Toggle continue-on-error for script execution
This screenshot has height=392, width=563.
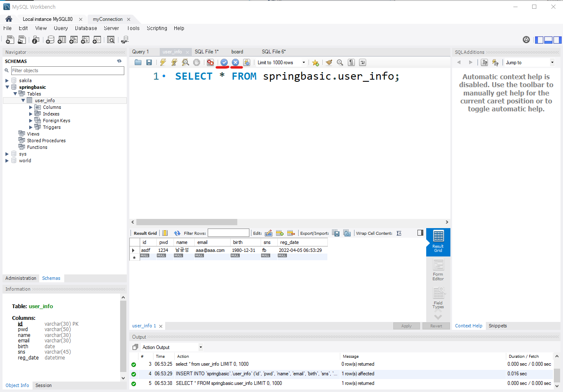(210, 63)
